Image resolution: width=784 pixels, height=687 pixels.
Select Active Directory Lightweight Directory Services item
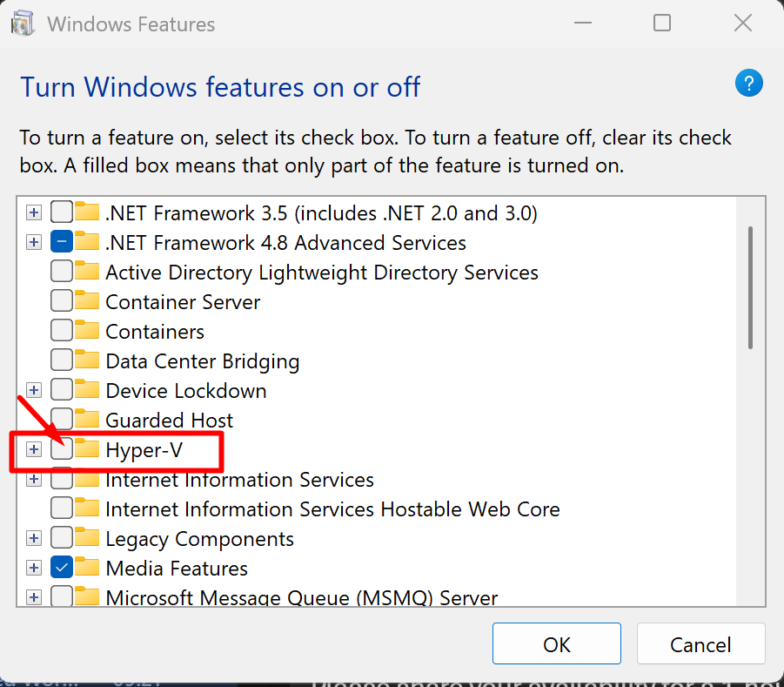pyautogui.click(x=321, y=273)
